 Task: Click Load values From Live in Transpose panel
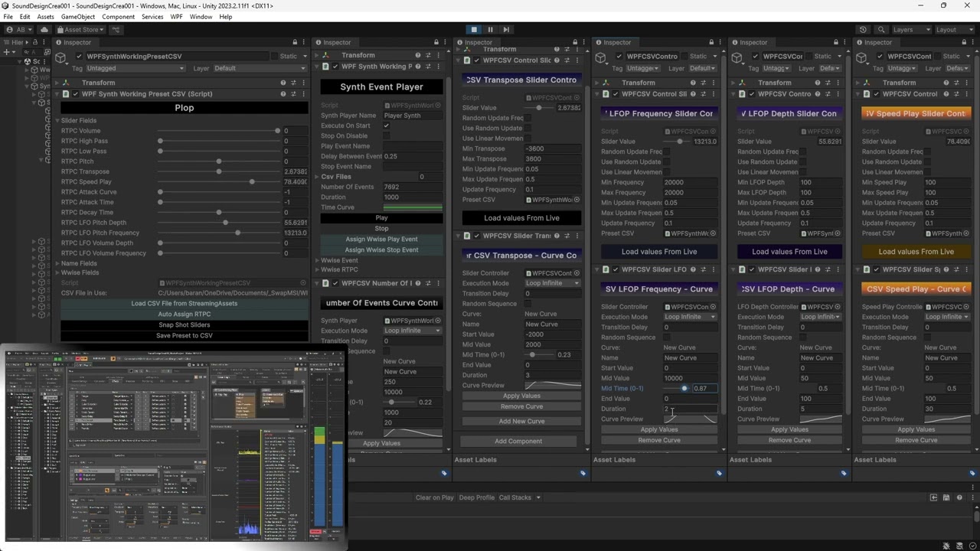click(x=521, y=218)
